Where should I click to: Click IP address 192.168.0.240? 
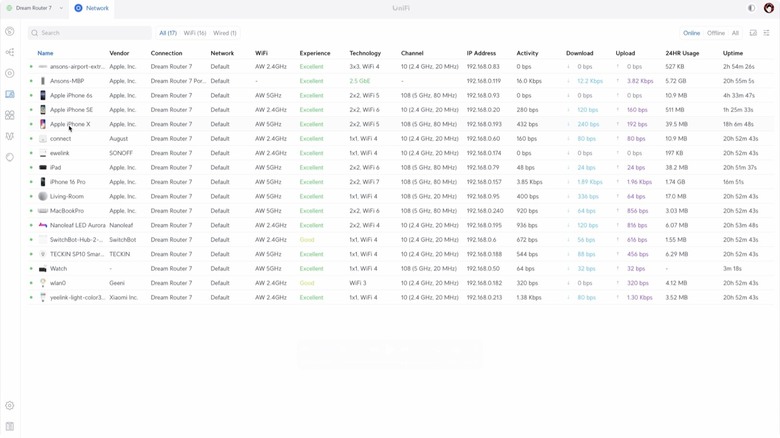coord(485,211)
